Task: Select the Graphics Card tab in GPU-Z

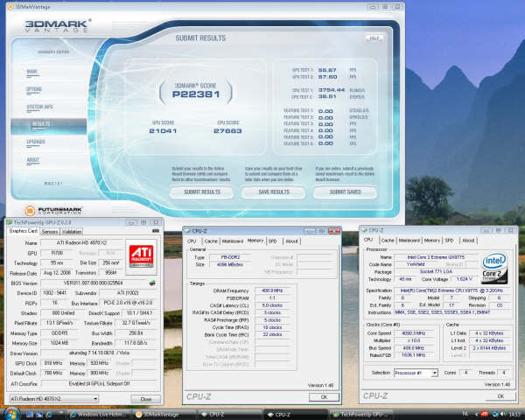Action: (x=23, y=231)
